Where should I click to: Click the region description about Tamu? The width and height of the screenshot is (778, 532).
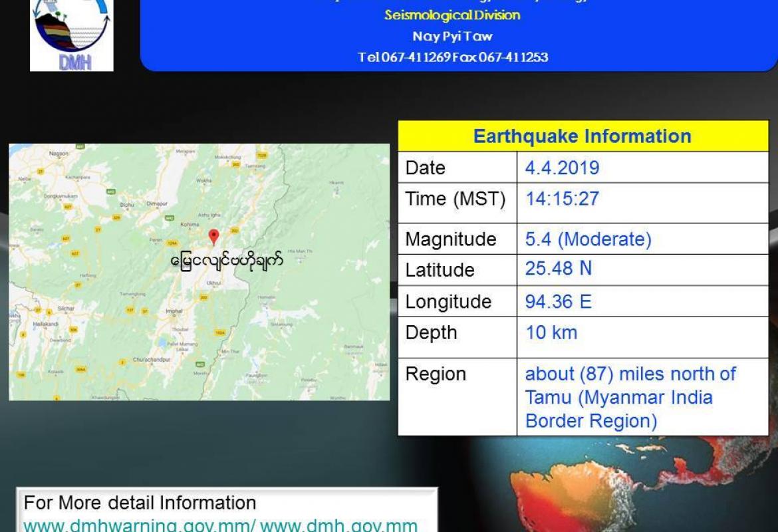[630, 397]
